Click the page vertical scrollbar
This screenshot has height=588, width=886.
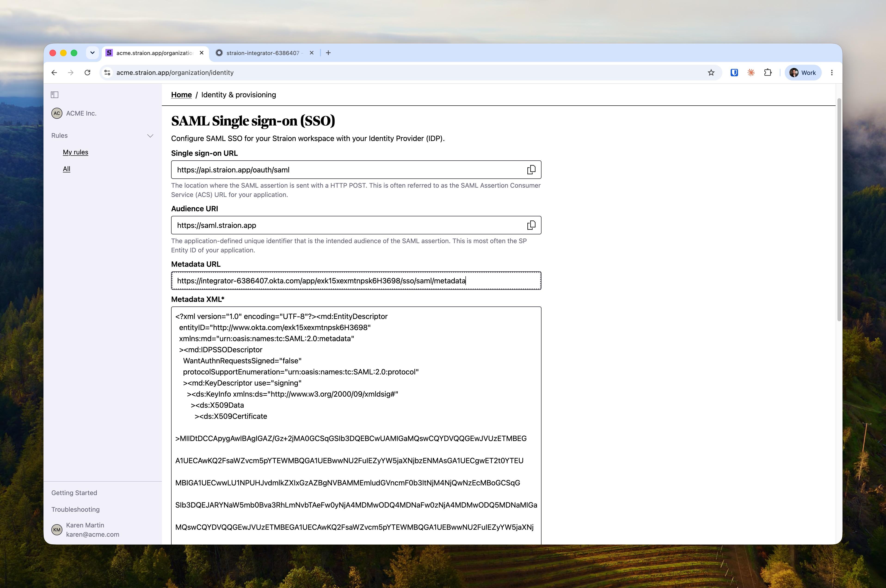(839, 209)
